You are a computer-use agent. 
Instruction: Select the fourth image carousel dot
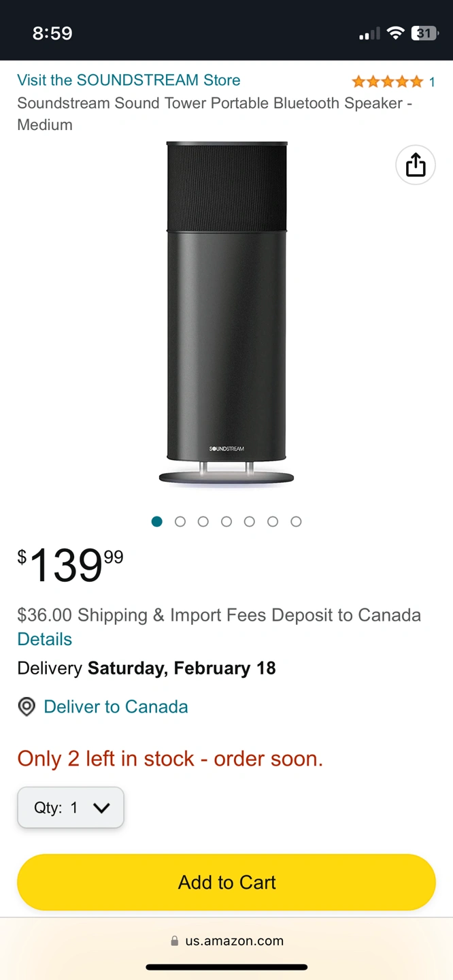[x=227, y=521]
